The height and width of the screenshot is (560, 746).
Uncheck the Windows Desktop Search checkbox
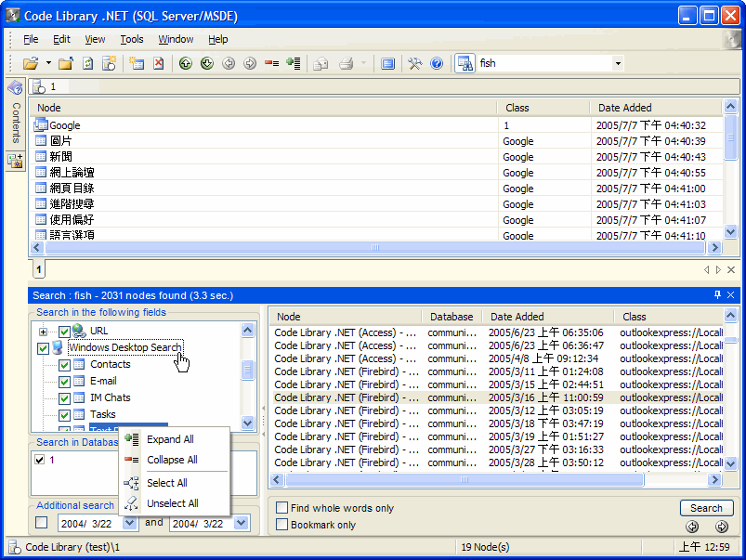[43, 348]
